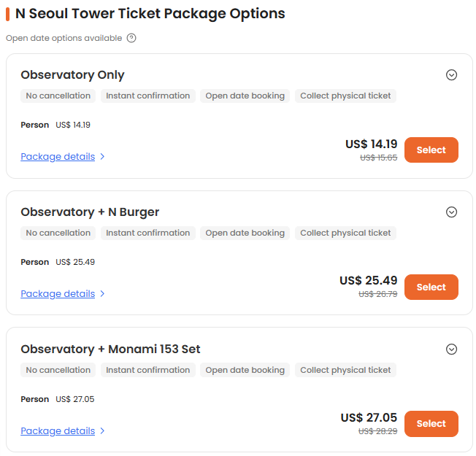Expand the Observatory + N Burger package
The image size is (476, 456).
451,212
